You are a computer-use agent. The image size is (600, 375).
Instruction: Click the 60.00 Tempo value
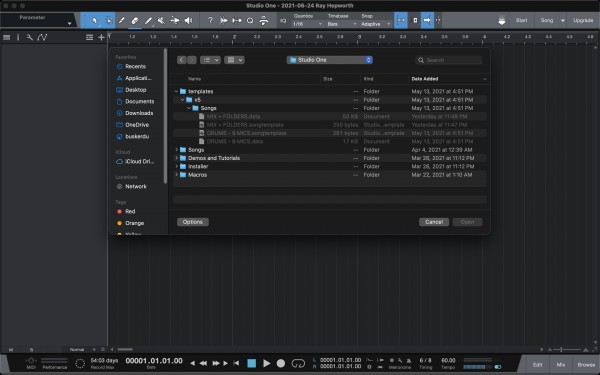pos(448,360)
